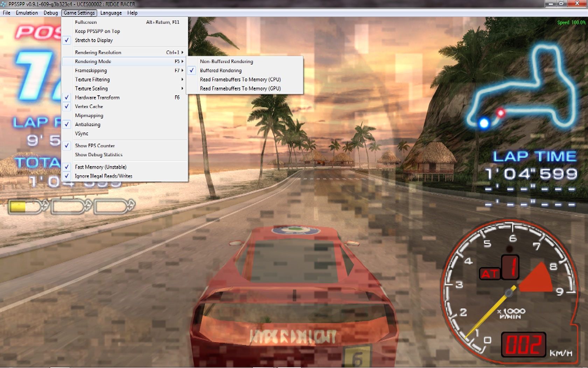Screen dimensions: 588x368
Task: Click the PPSSPP app icon in title bar
Action: pyautogui.click(x=3, y=4)
